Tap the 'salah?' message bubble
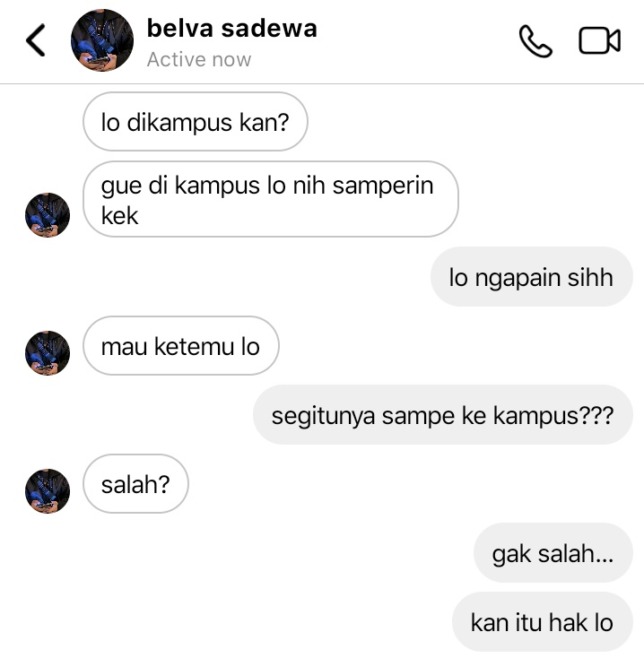Image resolution: width=644 pixels, height=658 pixels. tap(135, 484)
